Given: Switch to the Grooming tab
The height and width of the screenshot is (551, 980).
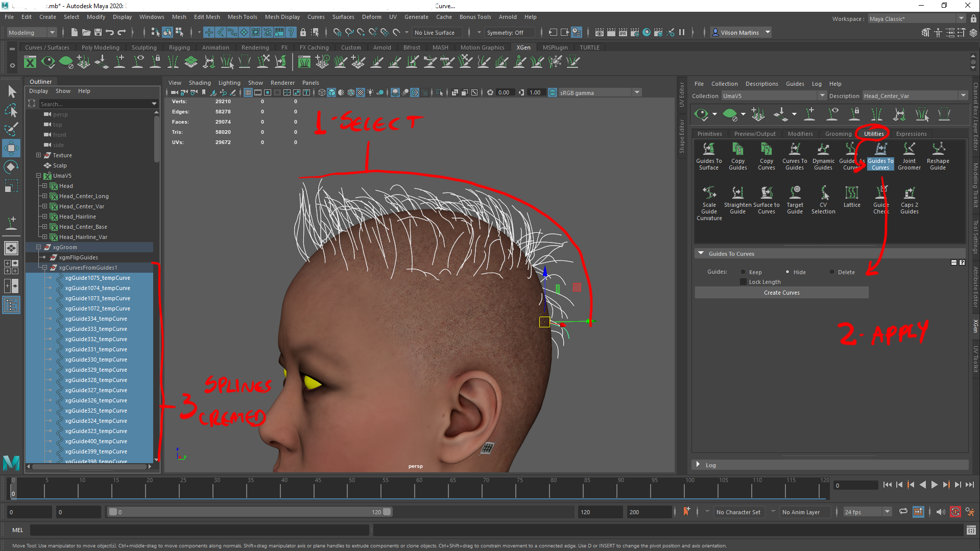Looking at the screenshot, I should pyautogui.click(x=838, y=134).
